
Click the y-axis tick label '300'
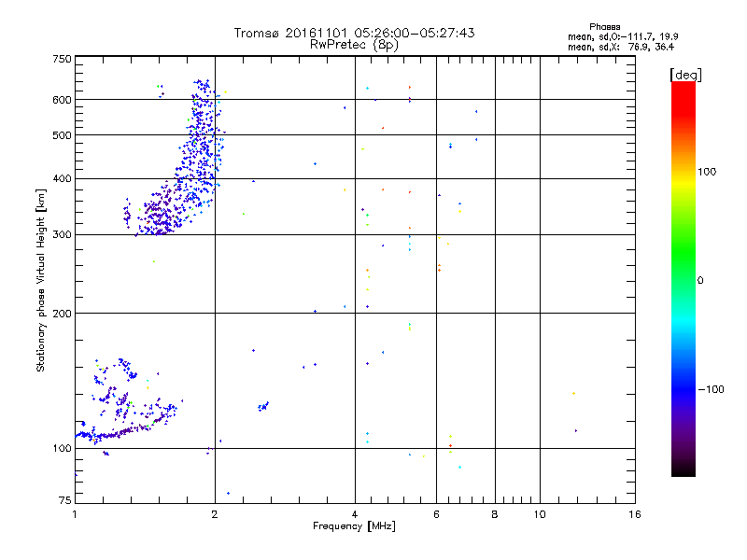pos(62,235)
